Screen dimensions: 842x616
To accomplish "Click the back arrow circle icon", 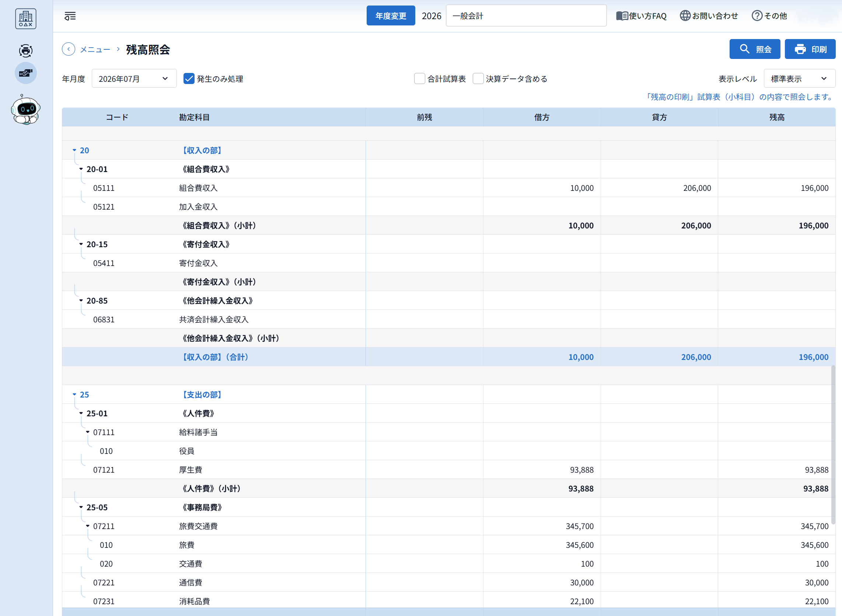I will [x=69, y=49].
